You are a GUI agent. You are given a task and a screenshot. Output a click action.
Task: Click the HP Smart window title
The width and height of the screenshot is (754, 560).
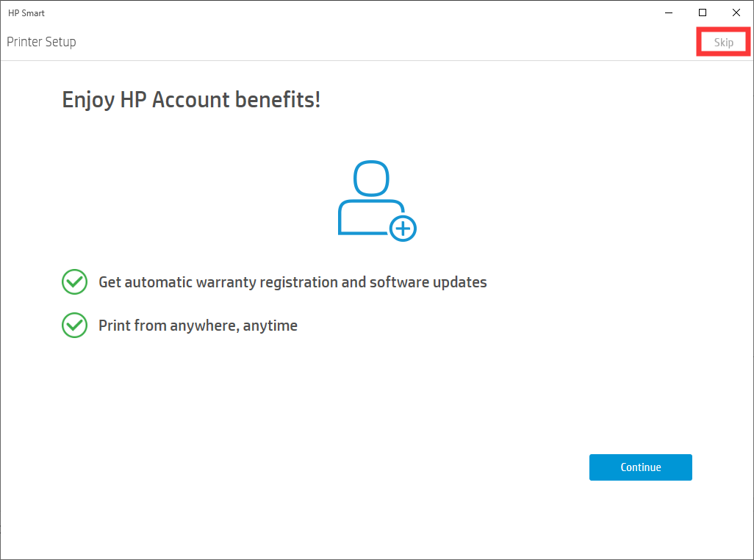click(26, 13)
